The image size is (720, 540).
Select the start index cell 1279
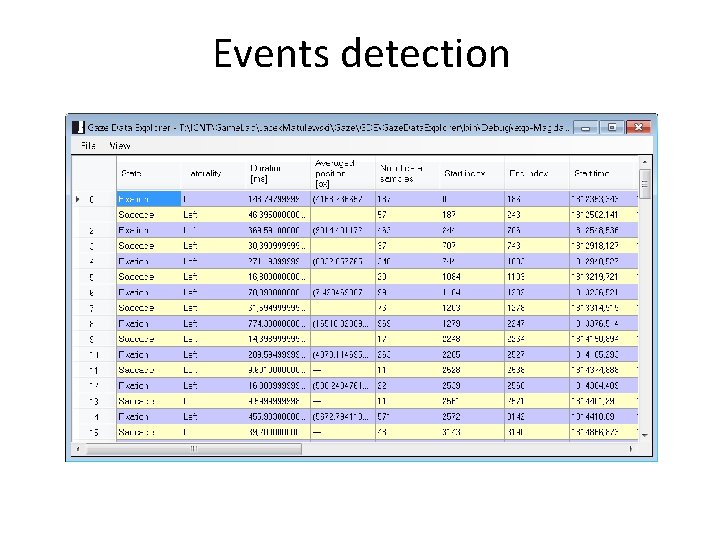tap(472, 323)
